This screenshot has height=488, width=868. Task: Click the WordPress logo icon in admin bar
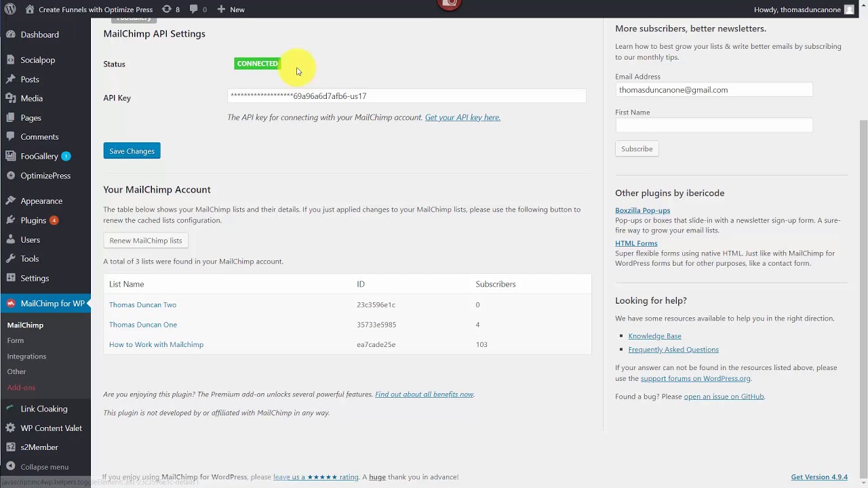point(10,9)
